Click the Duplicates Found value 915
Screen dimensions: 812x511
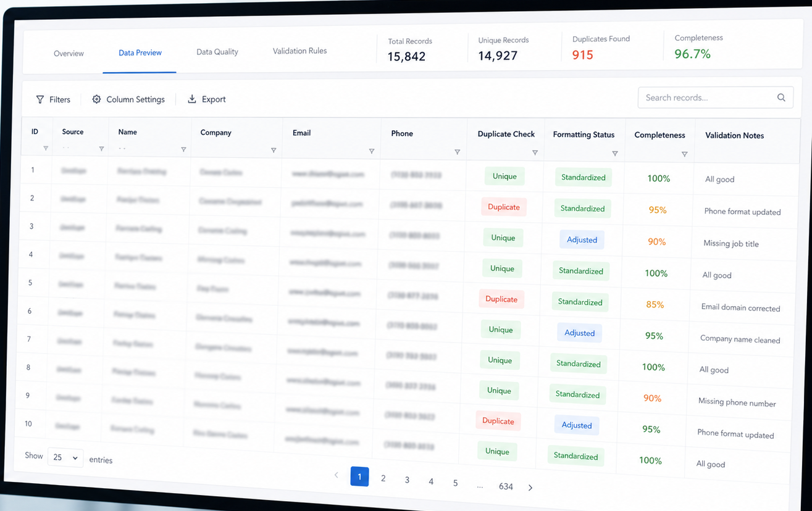coord(583,55)
